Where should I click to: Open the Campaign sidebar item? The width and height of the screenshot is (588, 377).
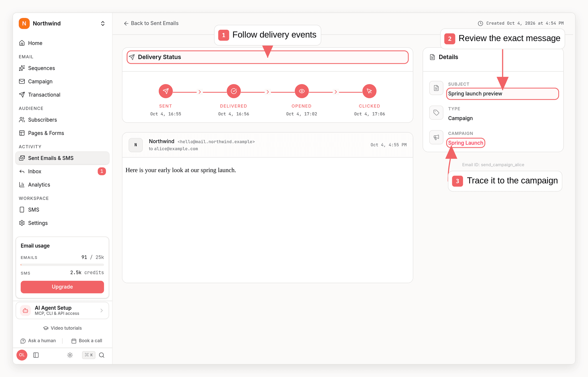[62, 81]
